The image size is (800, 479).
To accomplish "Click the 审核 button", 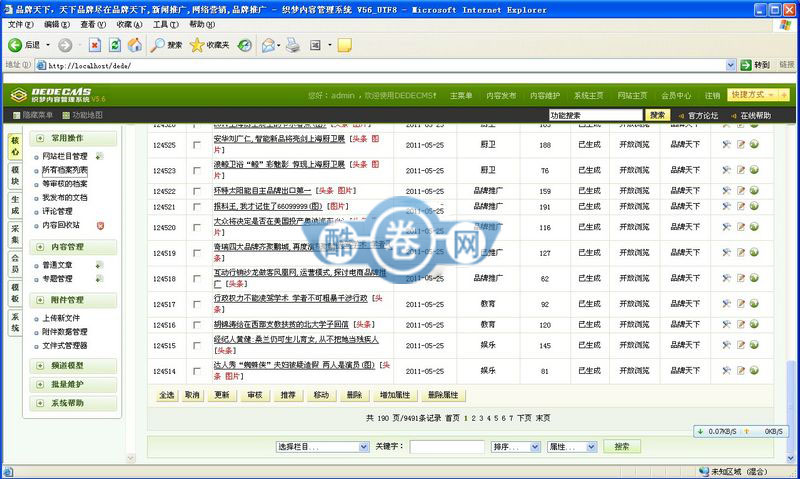I will click(255, 395).
